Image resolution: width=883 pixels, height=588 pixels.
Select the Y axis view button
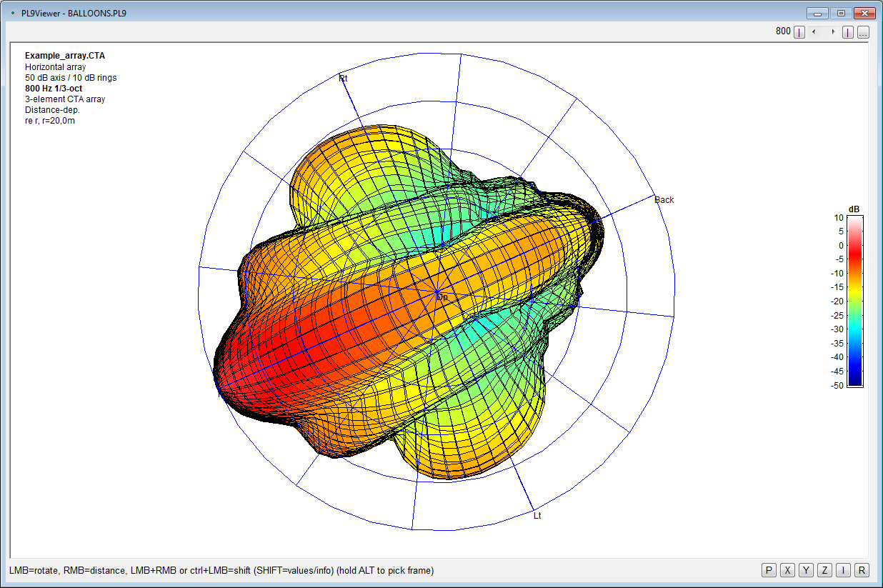coord(807,570)
